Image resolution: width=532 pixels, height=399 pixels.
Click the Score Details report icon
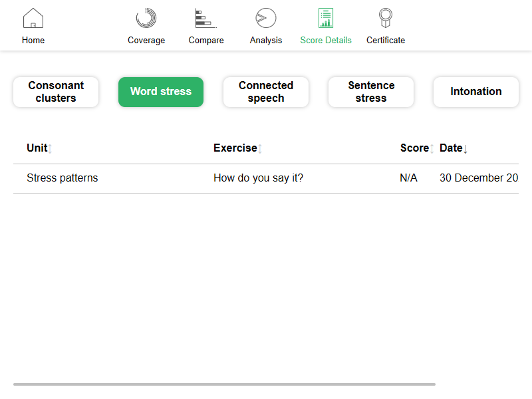(326, 19)
